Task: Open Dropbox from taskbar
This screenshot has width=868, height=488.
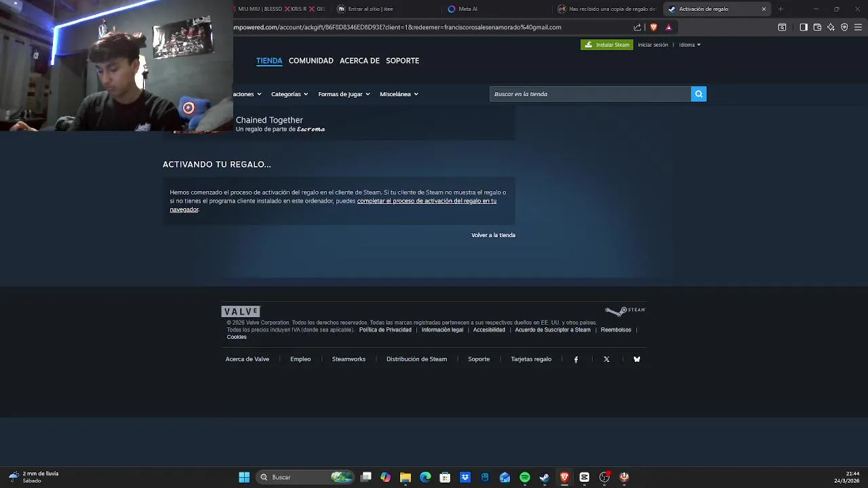Action: [465, 477]
